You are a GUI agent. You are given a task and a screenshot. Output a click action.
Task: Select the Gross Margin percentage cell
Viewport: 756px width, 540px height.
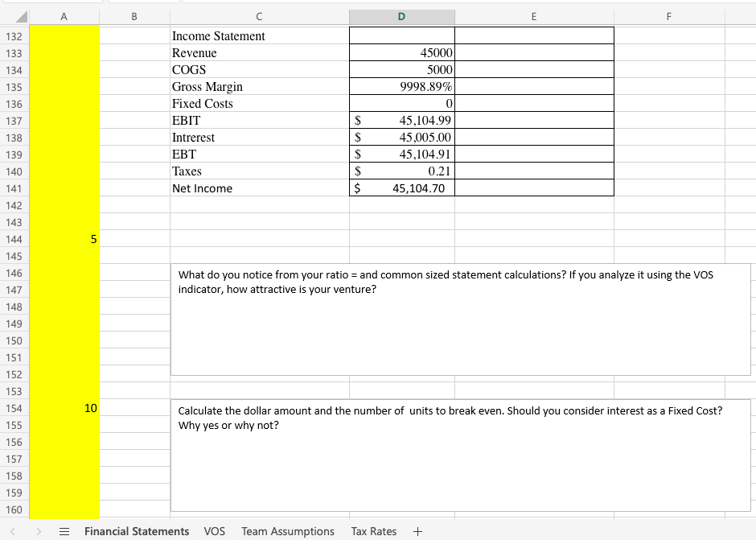pyautogui.click(x=401, y=86)
